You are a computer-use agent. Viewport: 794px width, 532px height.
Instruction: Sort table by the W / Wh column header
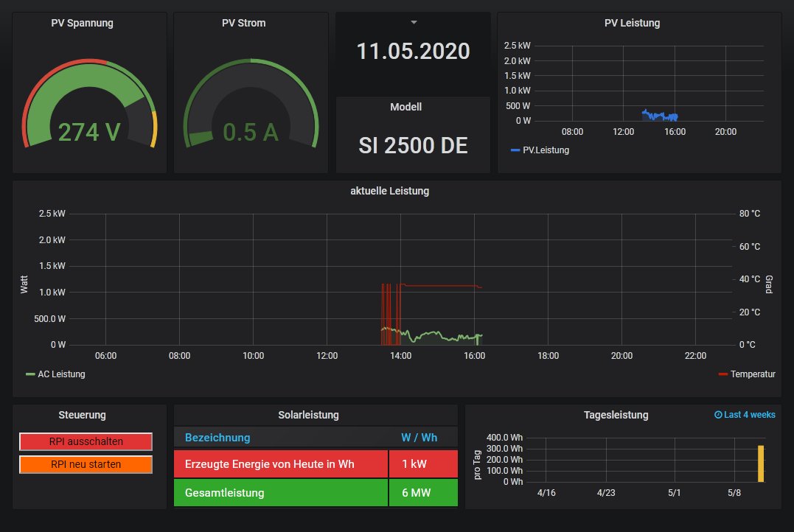[x=419, y=438]
